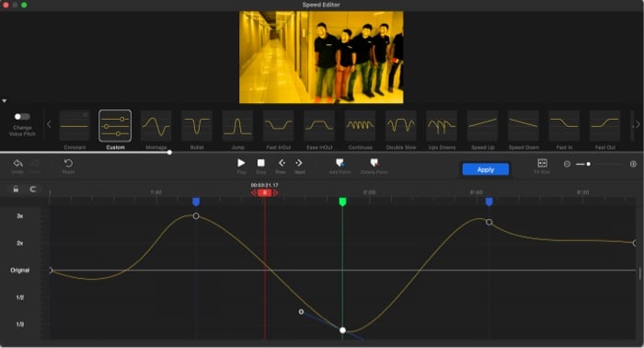Image resolution: width=644 pixels, height=348 pixels.
Task: Choose the Jump speed curve preset
Action: [237, 126]
